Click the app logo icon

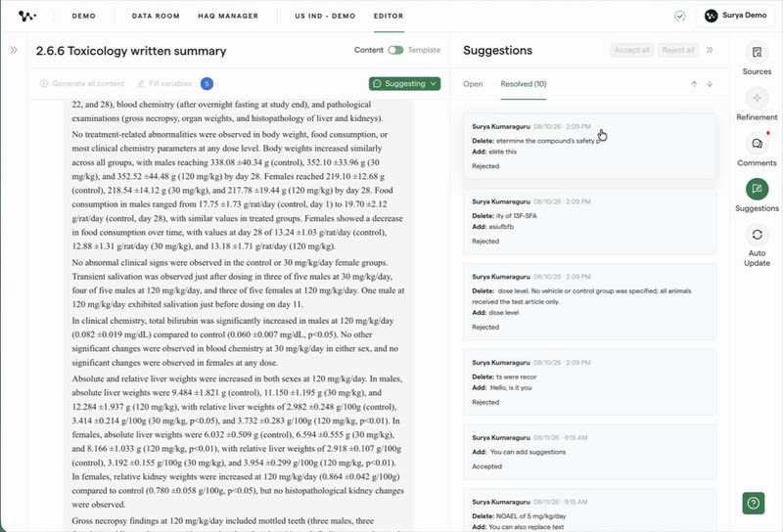(27, 16)
